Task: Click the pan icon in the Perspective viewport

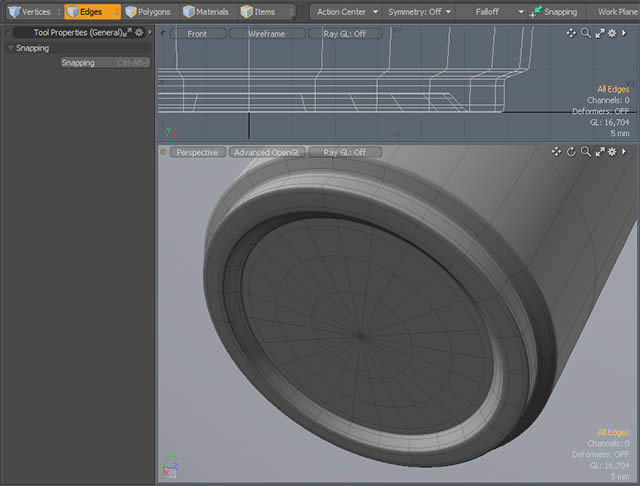Action: coord(556,152)
